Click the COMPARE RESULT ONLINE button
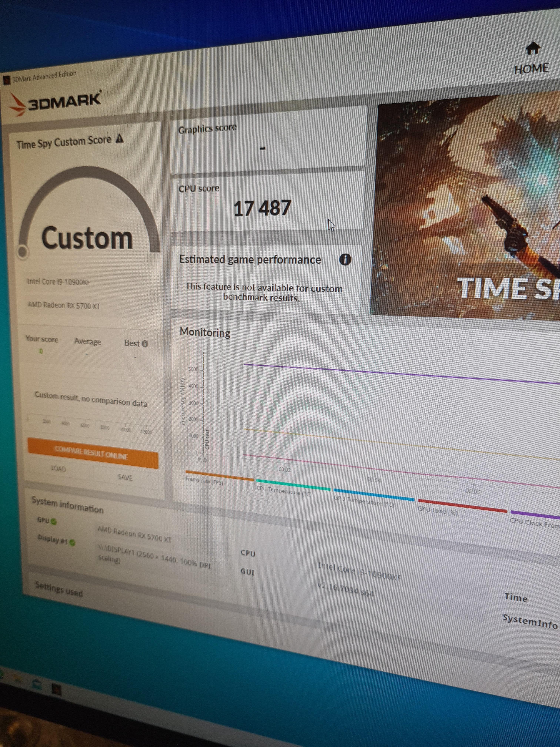This screenshot has width=560, height=747. (x=92, y=453)
